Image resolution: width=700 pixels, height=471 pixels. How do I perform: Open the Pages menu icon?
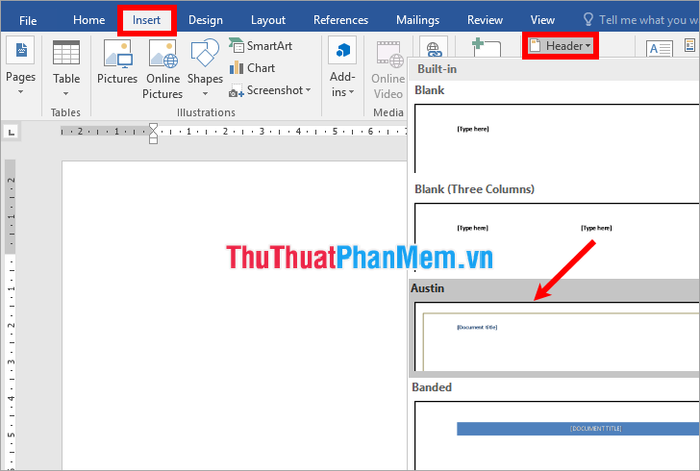click(x=20, y=52)
